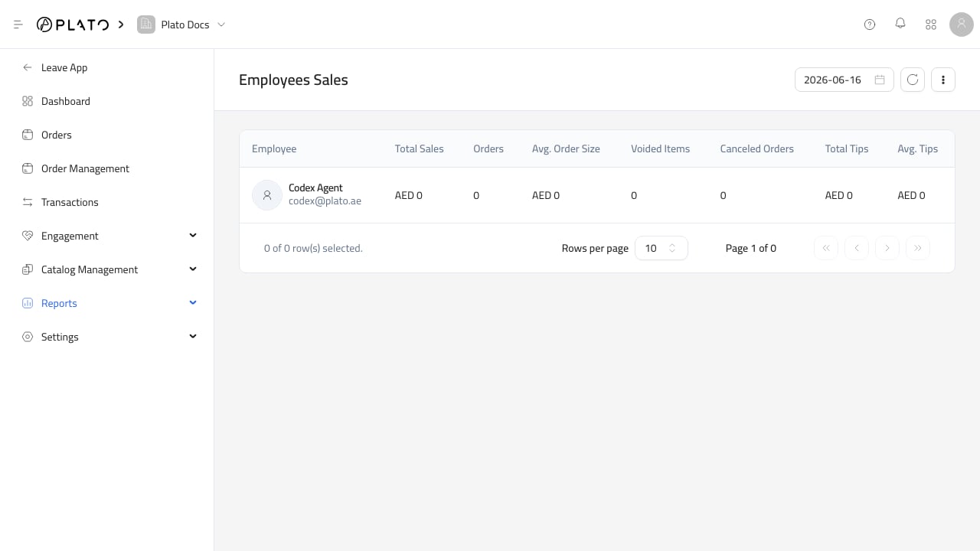Go to the last page
This screenshot has height=551, width=980.
tap(918, 248)
